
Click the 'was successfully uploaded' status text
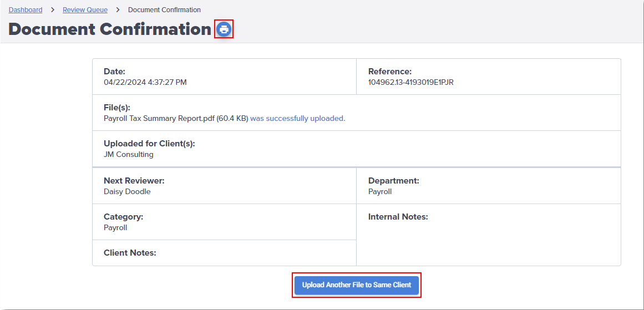pos(298,119)
